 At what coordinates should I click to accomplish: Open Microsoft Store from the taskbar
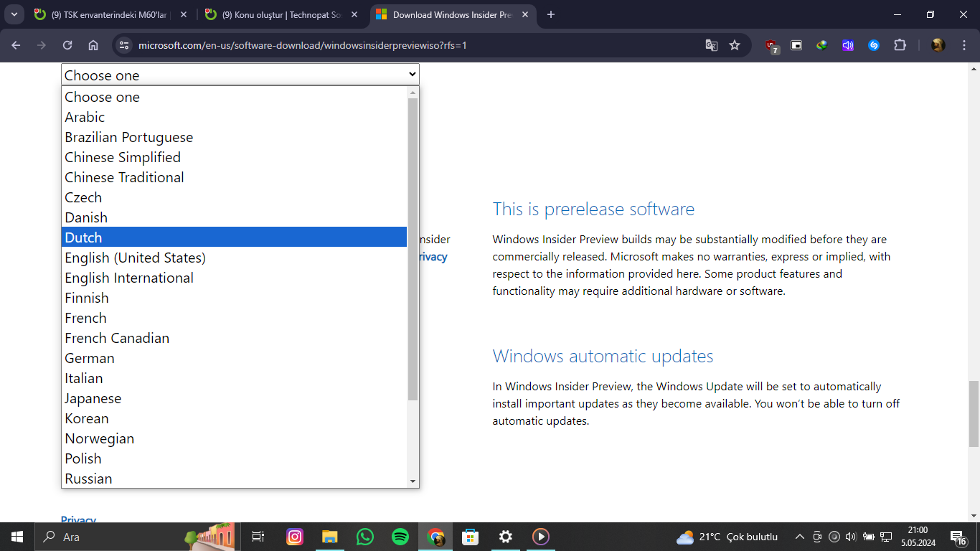471,537
